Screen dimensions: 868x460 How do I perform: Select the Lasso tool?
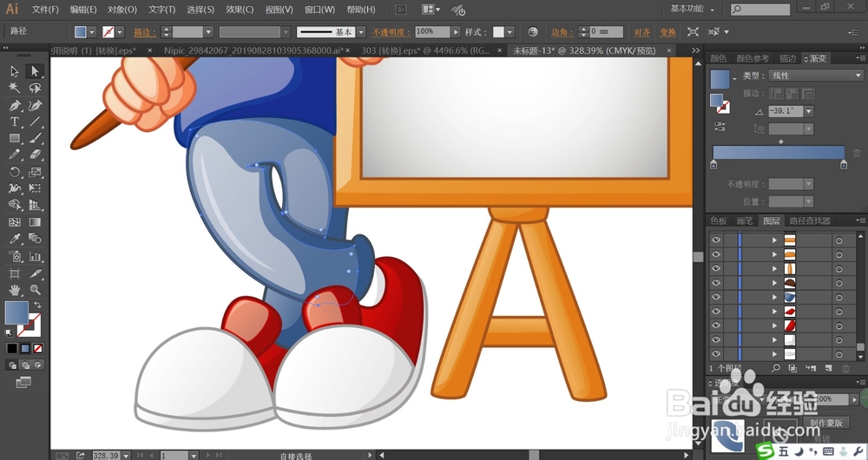35,88
